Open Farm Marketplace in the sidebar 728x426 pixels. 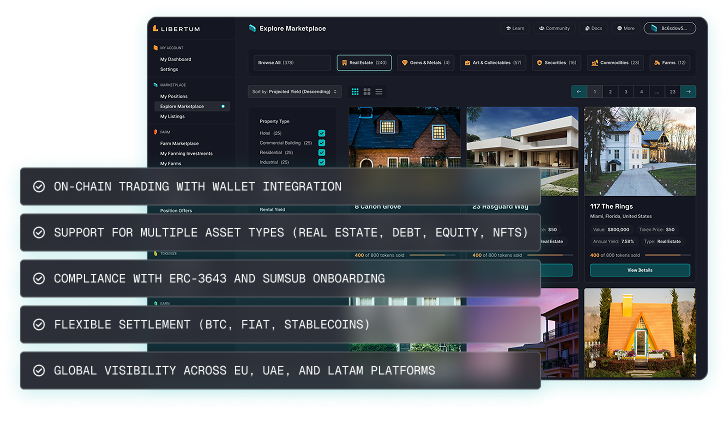(x=179, y=143)
